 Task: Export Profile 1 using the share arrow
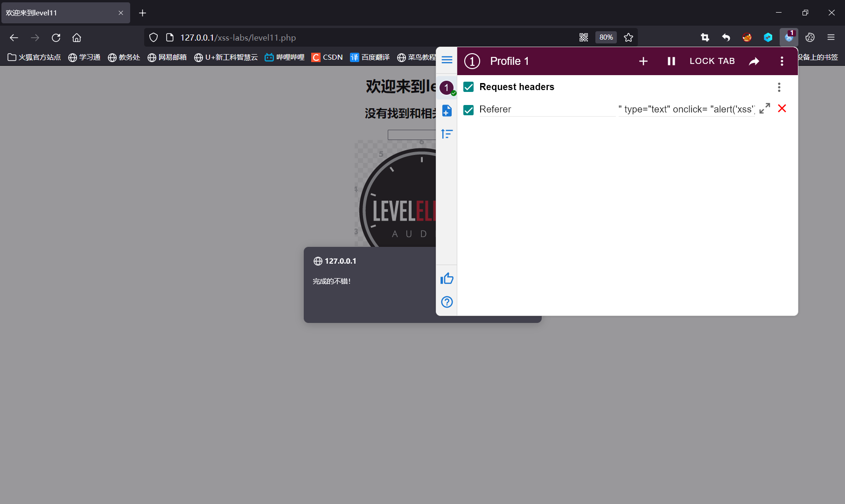tap(754, 61)
